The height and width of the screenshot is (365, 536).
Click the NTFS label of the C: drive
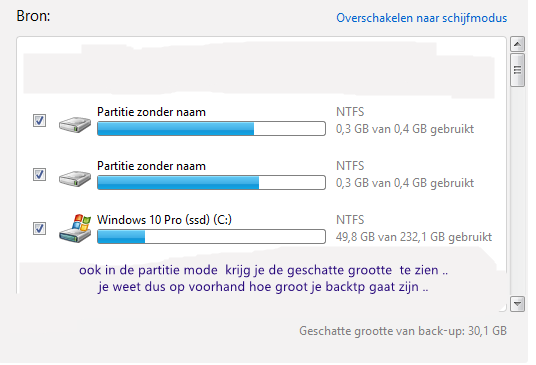(350, 220)
